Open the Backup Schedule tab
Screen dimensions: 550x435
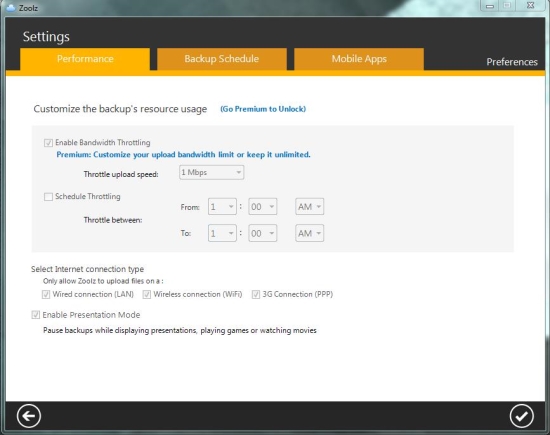click(222, 59)
